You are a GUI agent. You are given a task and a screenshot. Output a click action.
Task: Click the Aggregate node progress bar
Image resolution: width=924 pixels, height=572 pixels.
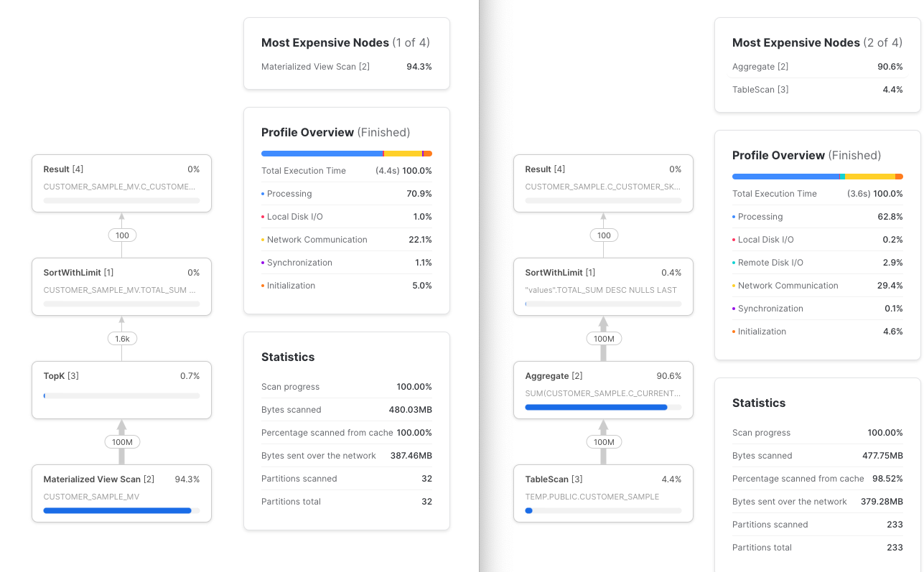pos(603,408)
